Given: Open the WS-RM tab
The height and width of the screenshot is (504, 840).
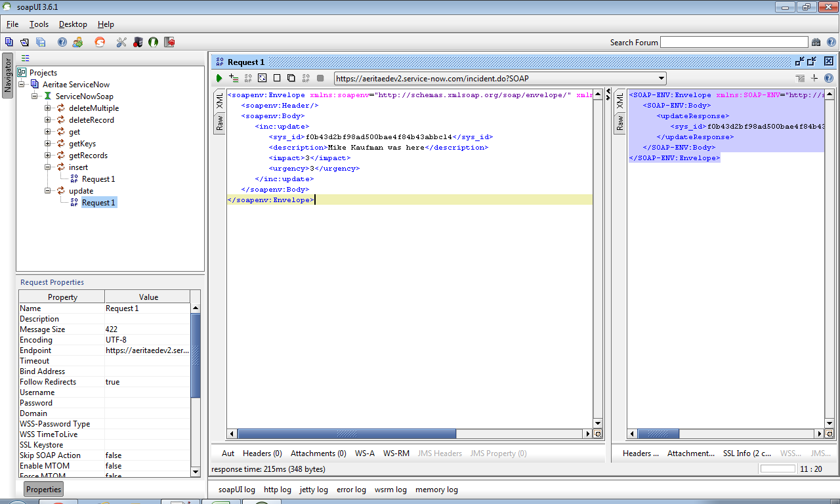Looking at the screenshot, I should pyautogui.click(x=396, y=453).
